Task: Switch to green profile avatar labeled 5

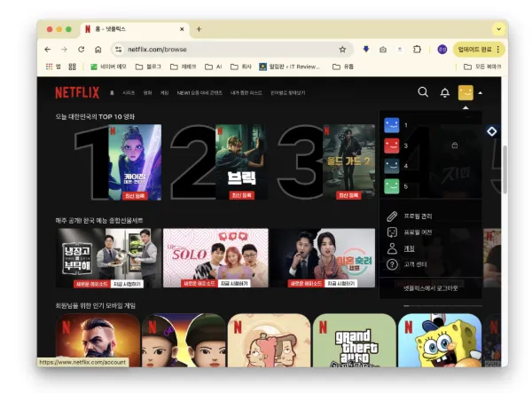Action: pos(392,186)
